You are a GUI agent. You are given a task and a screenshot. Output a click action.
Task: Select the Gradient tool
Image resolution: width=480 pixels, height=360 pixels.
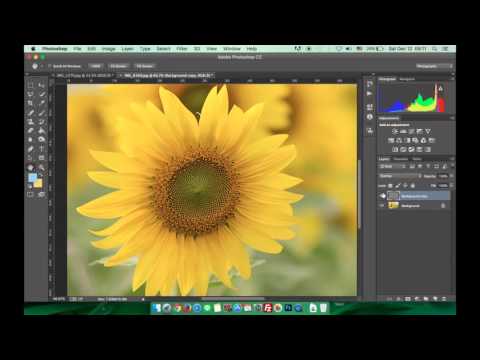tap(41, 131)
